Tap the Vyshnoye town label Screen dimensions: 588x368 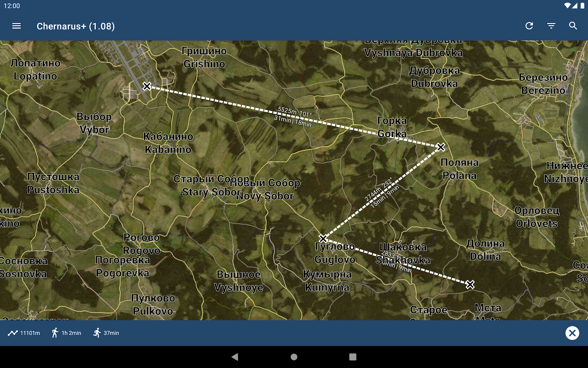(239, 281)
